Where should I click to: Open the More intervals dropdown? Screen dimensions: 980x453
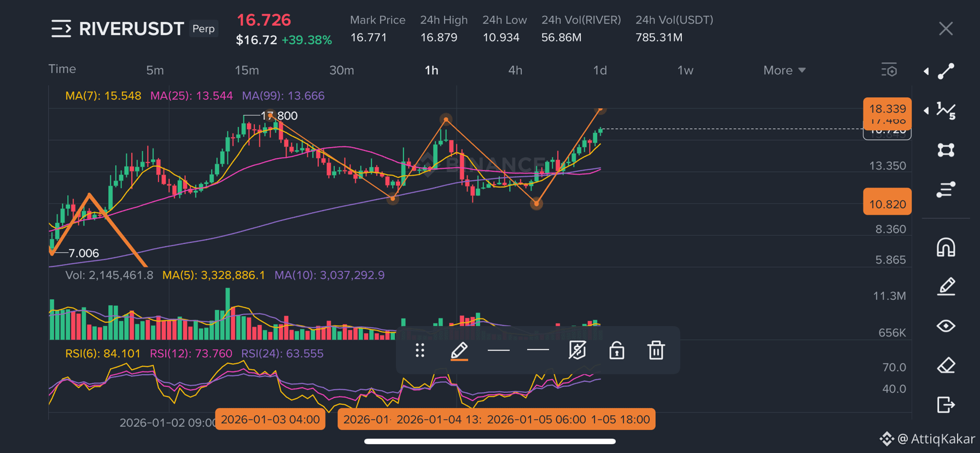784,70
